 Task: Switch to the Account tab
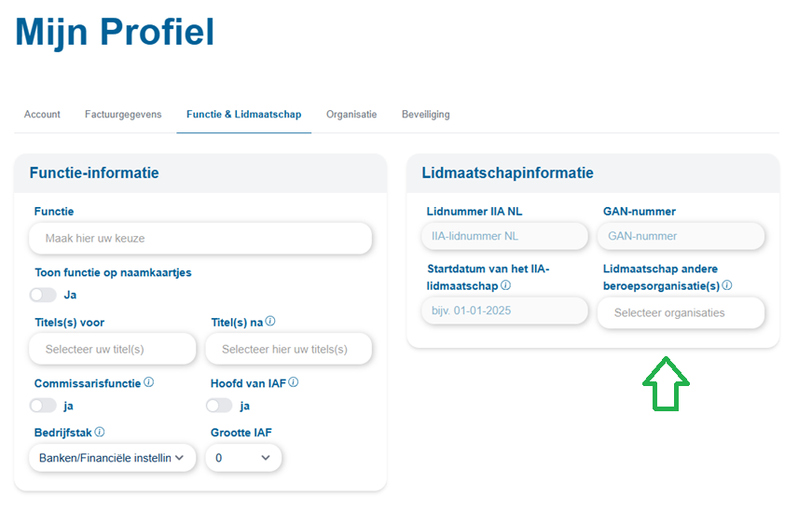tap(42, 115)
